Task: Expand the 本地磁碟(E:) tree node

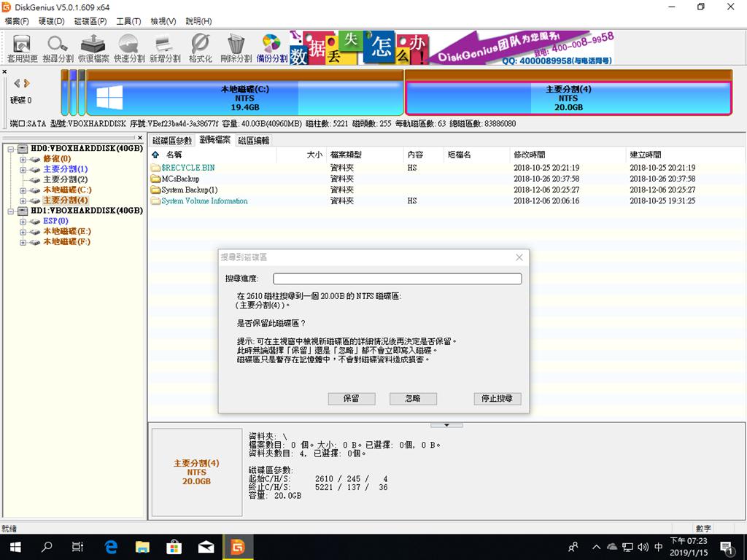Action: pos(23,232)
